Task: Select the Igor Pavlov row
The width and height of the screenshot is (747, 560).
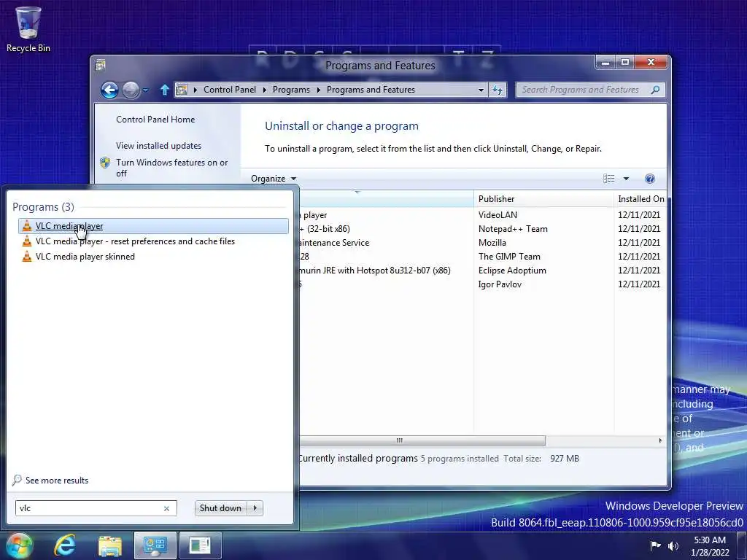Action: (x=481, y=284)
